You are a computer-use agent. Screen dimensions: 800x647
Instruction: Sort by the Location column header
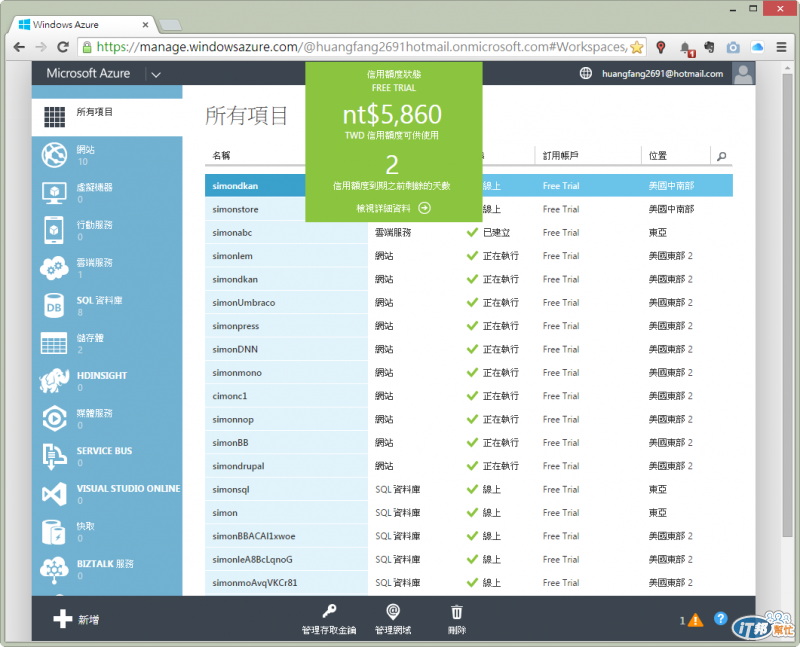[x=657, y=156]
